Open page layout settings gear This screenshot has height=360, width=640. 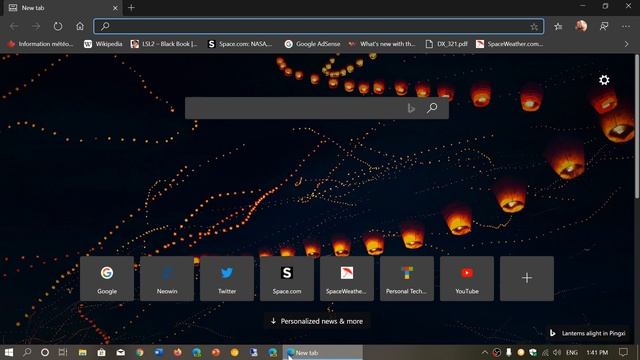(x=604, y=80)
